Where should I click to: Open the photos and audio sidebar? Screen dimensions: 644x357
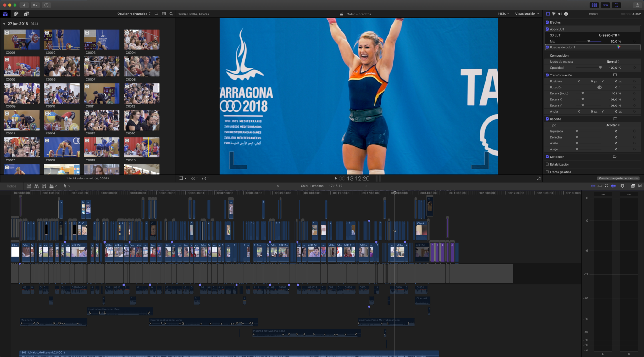point(16,14)
